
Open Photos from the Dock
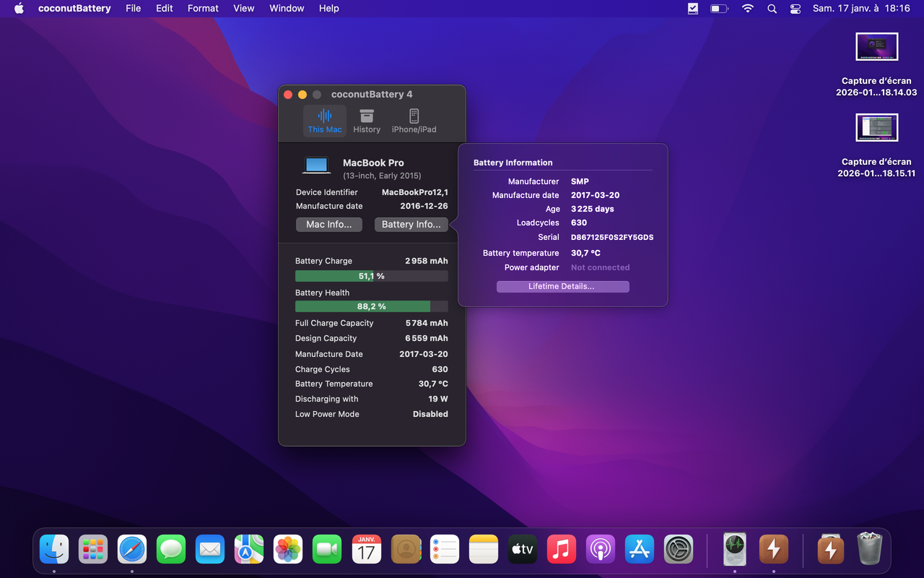click(288, 549)
